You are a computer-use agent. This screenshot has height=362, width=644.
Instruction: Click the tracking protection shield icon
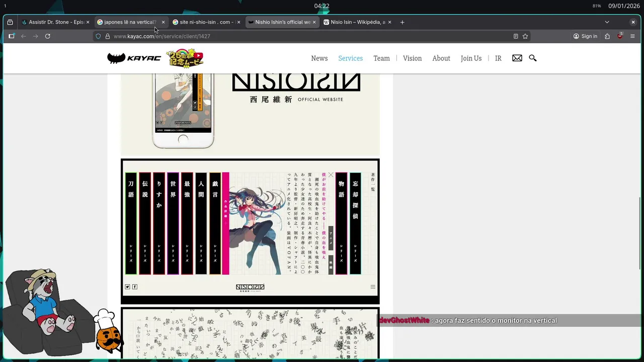[99, 36]
